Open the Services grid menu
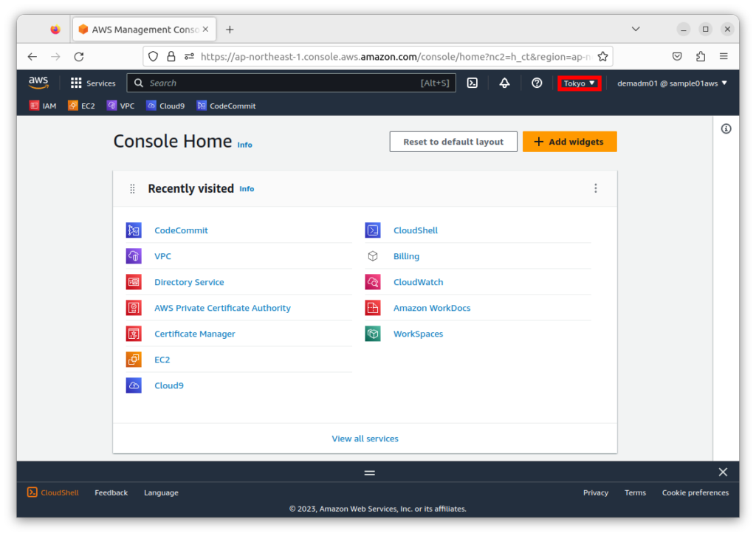Viewport: 756px width, 536px height. pos(93,83)
